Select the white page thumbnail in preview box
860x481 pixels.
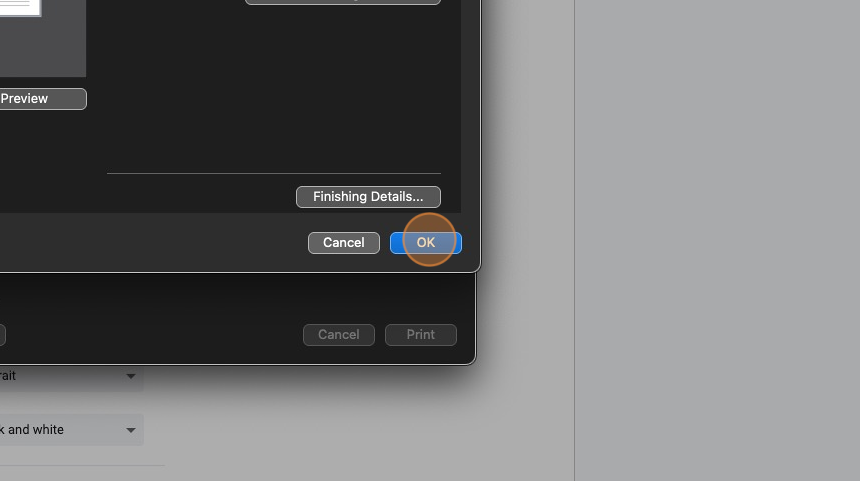tap(20, 8)
